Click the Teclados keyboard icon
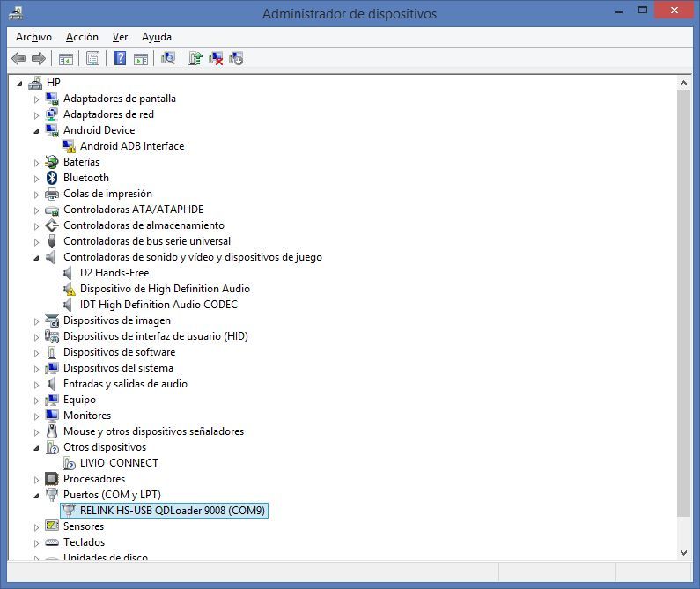 tap(52, 542)
